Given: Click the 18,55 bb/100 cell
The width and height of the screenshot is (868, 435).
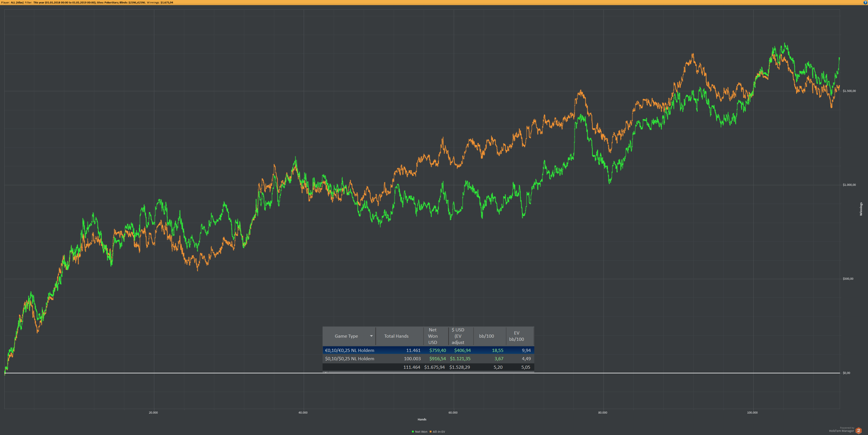Looking at the screenshot, I should pyautogui.click(x=498, y=351).
